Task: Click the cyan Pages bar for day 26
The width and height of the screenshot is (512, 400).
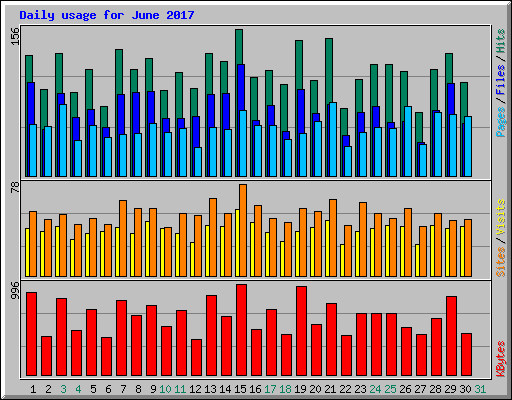Action: pos(408,141)
